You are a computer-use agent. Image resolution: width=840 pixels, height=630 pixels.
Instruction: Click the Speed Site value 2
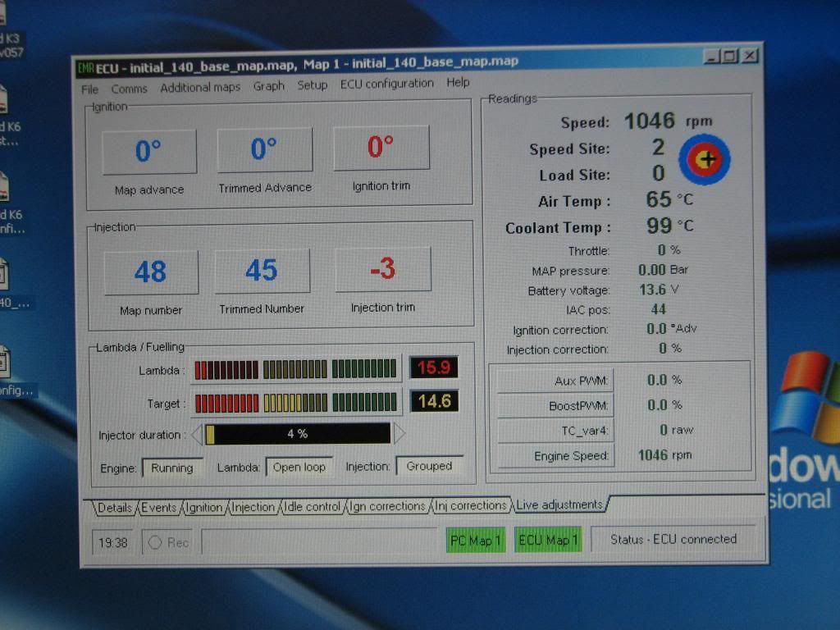(x=659, y=148)
